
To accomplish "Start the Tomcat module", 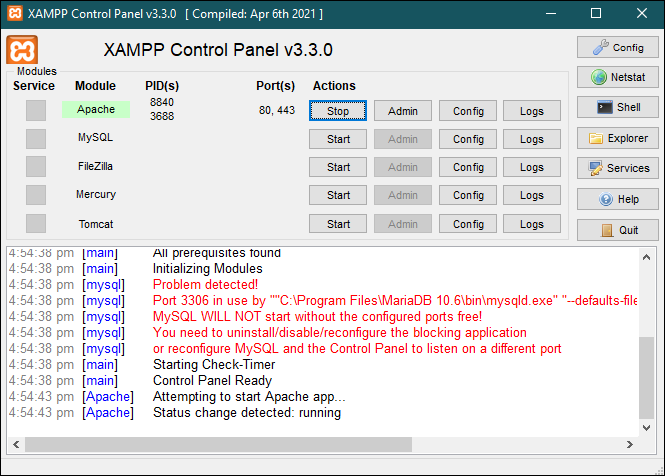I will tap(338, 224).
